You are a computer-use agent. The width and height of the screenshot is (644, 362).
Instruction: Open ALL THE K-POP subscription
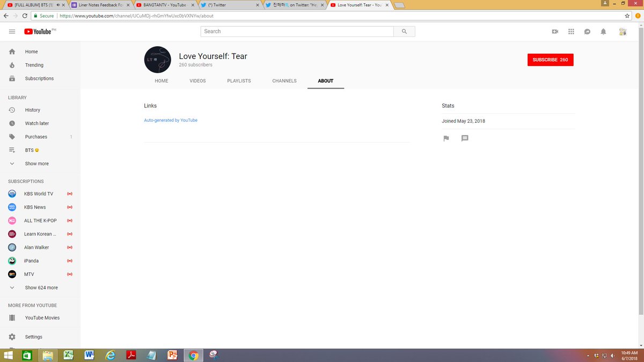coord(40,220)
